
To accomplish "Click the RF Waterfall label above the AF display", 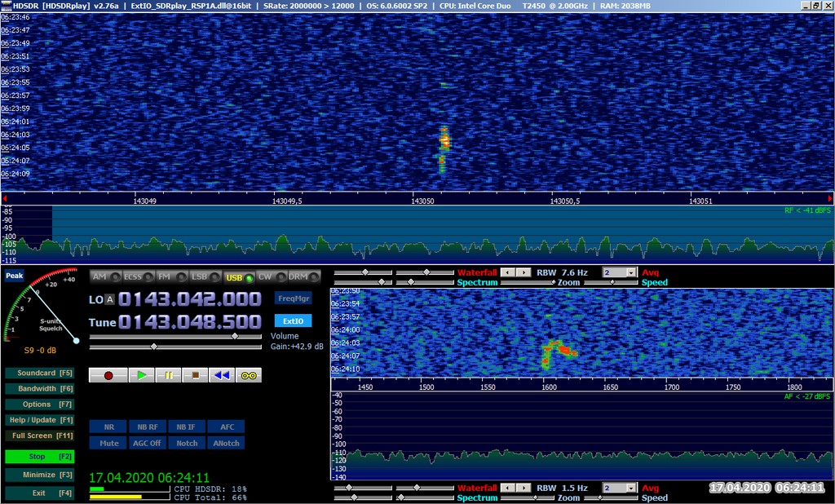I will [476, 272].
